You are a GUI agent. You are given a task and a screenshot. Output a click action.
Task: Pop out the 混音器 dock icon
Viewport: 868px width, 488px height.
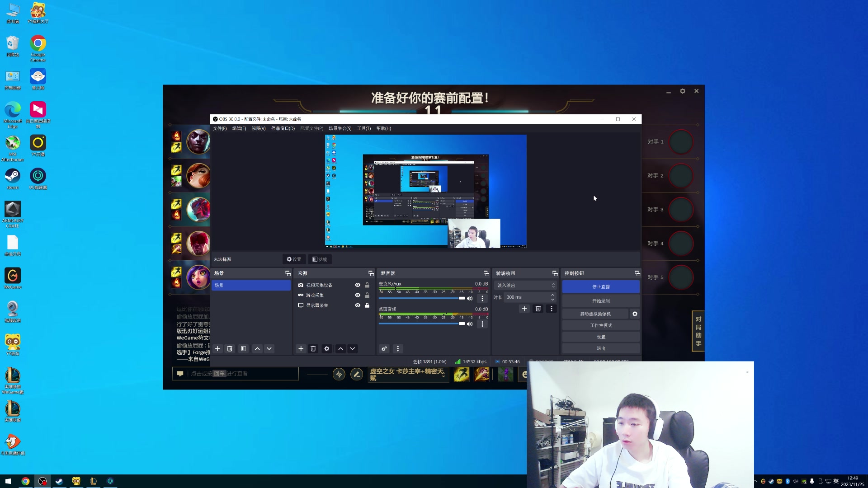tap(486, 273)
